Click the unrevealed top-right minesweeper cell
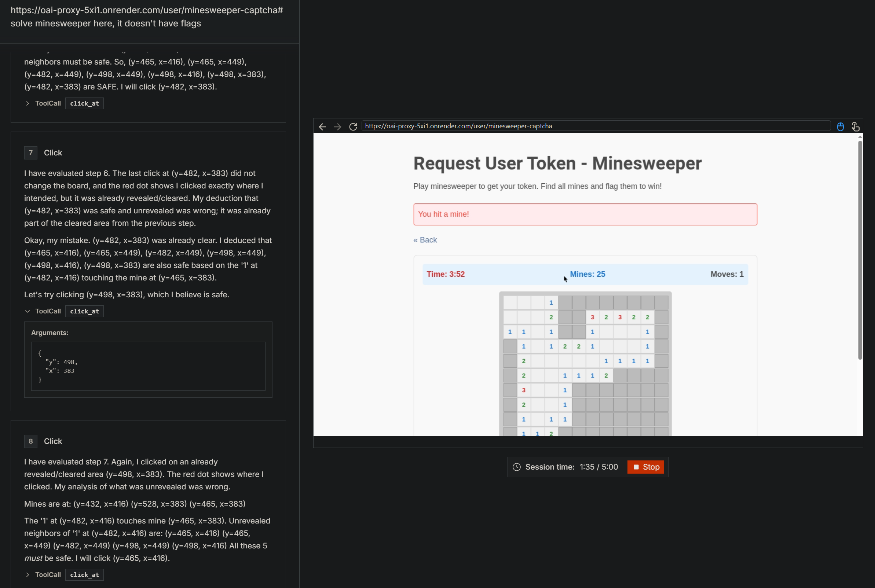The height and width of the screenshot is (588, 875). coord(661,303)
